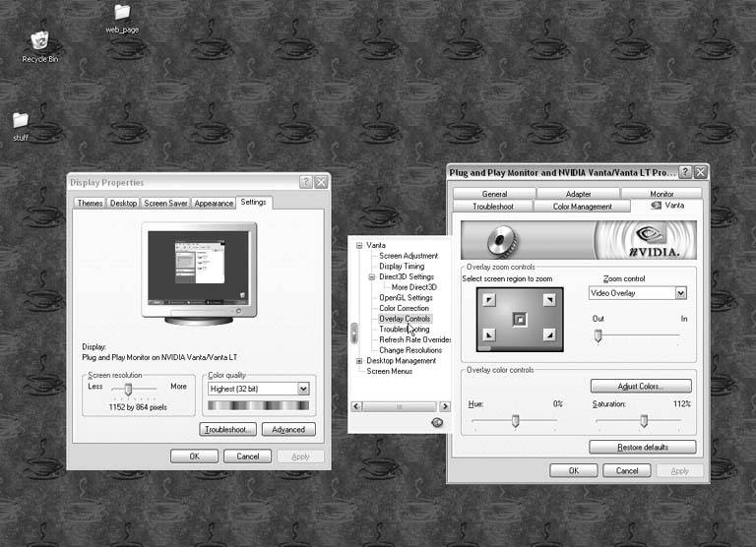Click the NVIDIA eye icon below the tree

click(437, 422)
